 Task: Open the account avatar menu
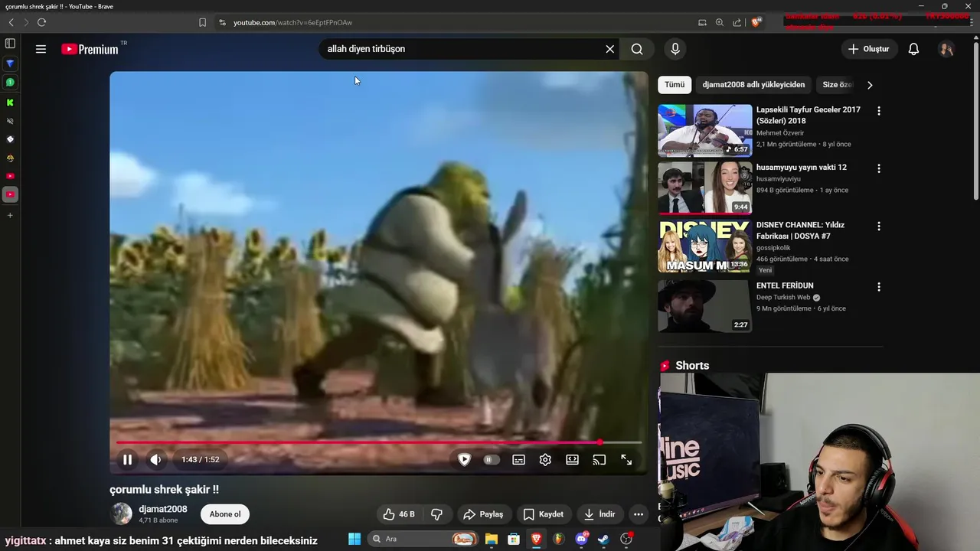pyautogui.click(x=946, y=49)
